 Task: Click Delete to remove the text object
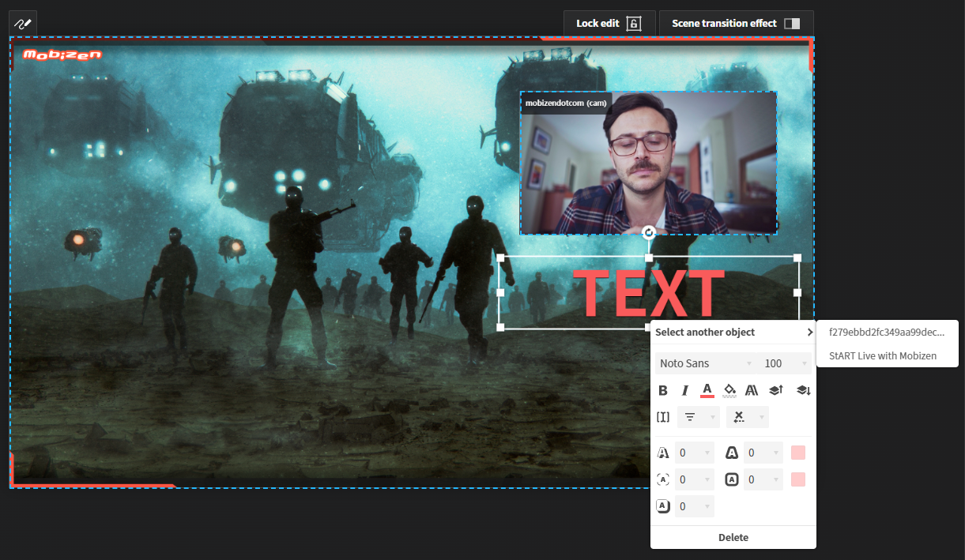pos(733,537)
